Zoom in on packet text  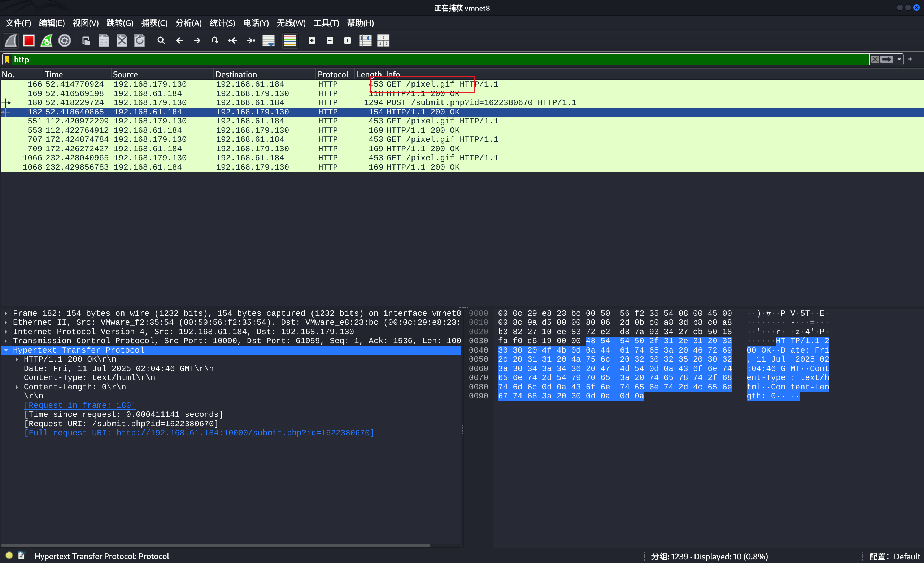(311, 40)
